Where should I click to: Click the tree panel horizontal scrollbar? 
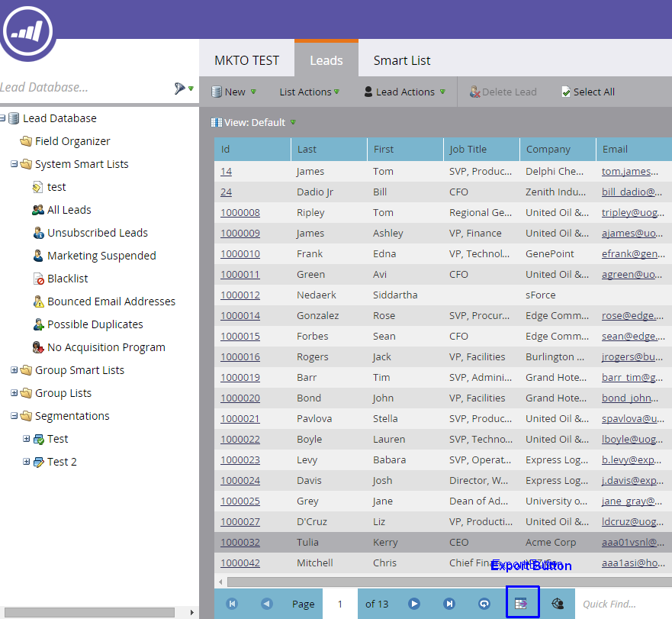89,612
